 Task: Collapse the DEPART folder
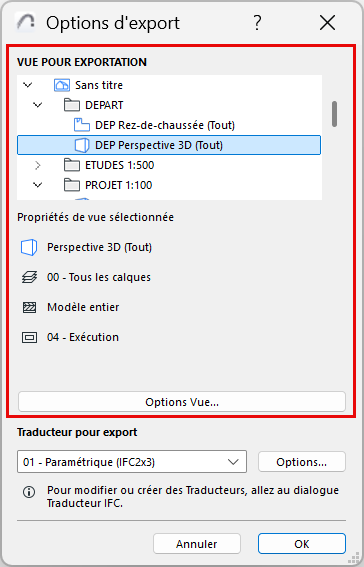[x=38, y=105]
